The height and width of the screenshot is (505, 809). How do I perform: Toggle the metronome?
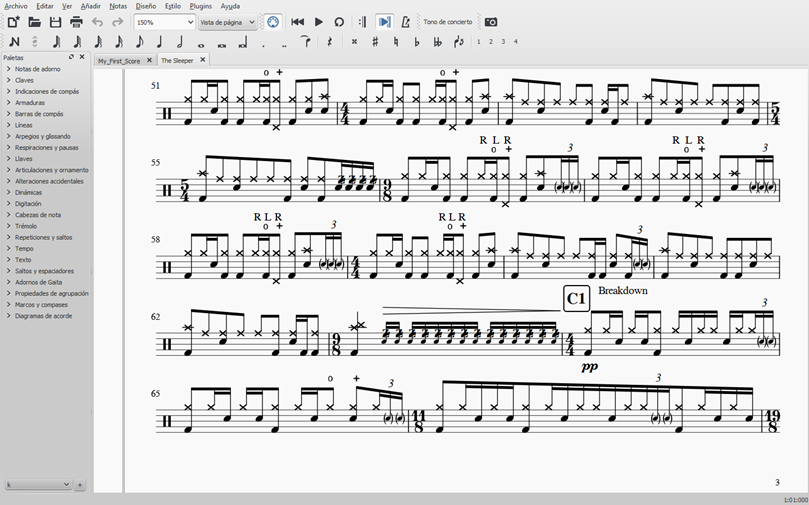(x=405, y=22)
